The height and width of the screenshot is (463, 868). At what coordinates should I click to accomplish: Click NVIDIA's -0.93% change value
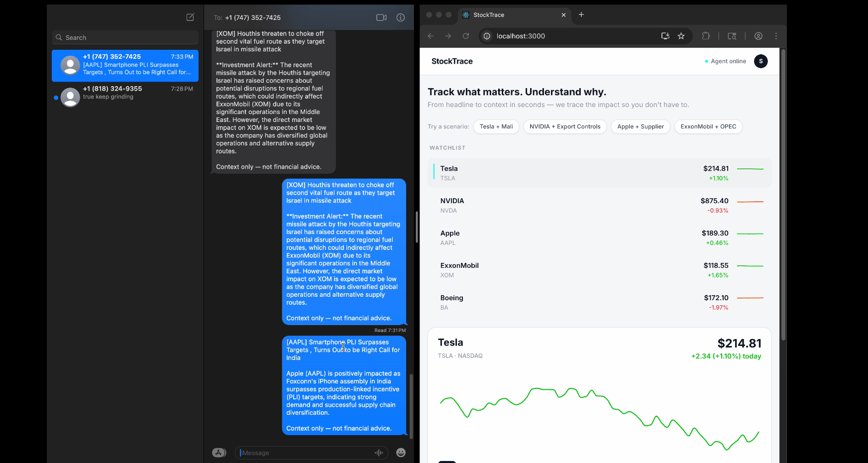coord(718,211)
